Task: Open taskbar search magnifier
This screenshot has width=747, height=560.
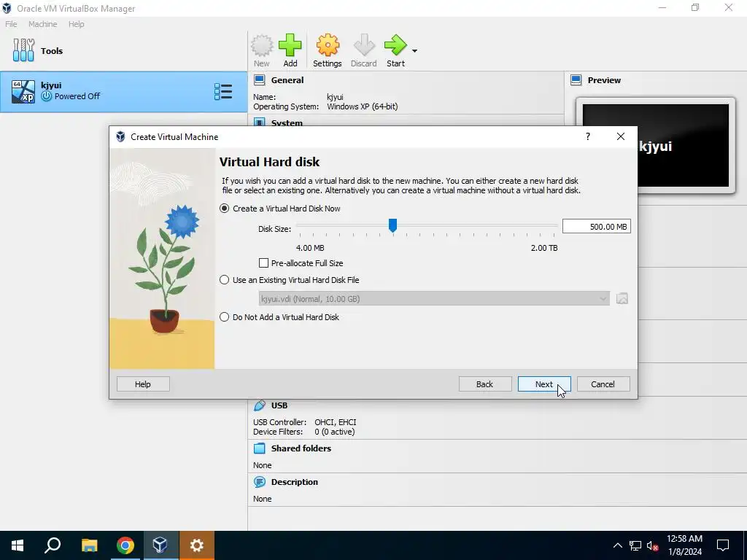Action: 53,545
